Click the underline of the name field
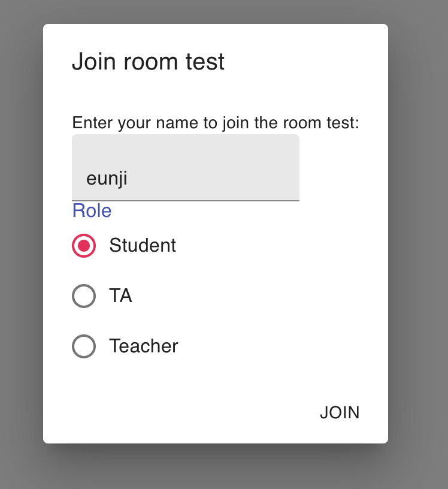Viewport: 448px width, 489px height. (x=186, y=200)
